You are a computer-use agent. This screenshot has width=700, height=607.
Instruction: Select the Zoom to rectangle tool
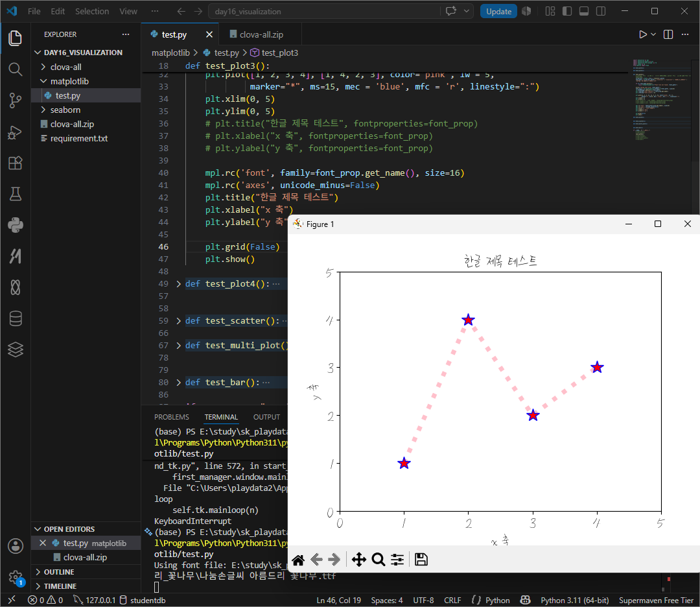(378, 560)
